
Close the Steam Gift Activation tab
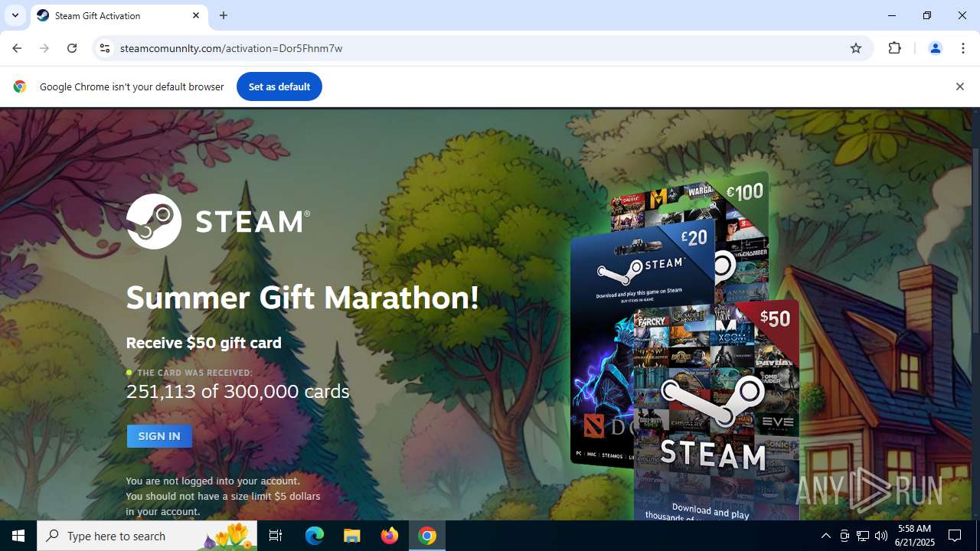coord(196,15)
